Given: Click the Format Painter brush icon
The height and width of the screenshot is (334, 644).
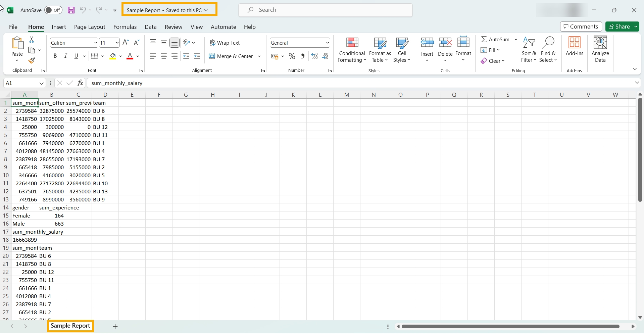Looking at the screenshot, I should coord(32,60).
